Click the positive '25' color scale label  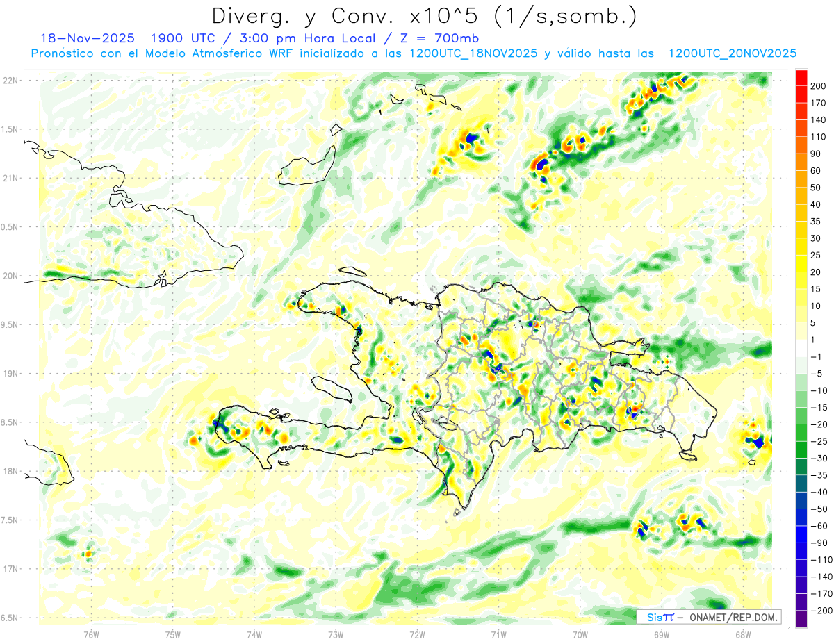click(816, 255)
